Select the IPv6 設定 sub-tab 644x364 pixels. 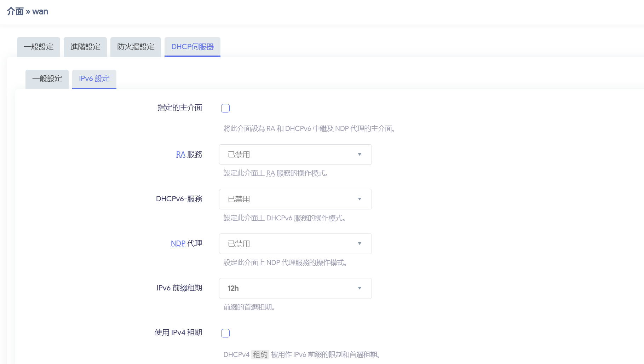[94, 79]
